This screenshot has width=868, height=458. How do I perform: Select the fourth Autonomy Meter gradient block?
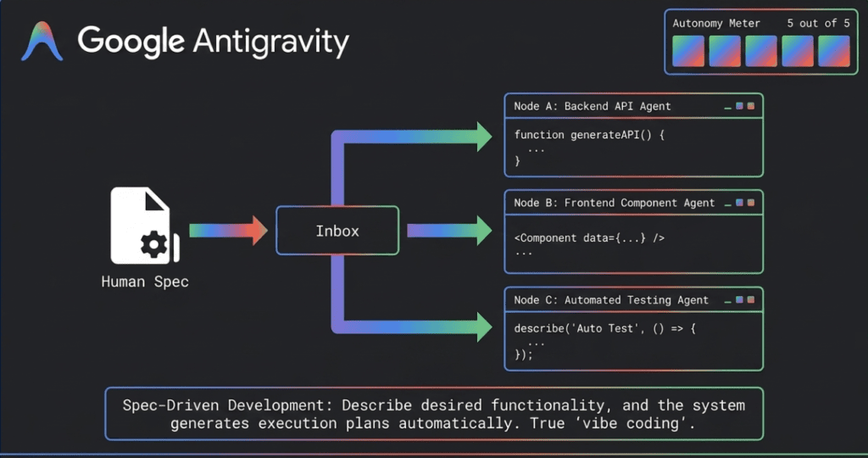798,51
